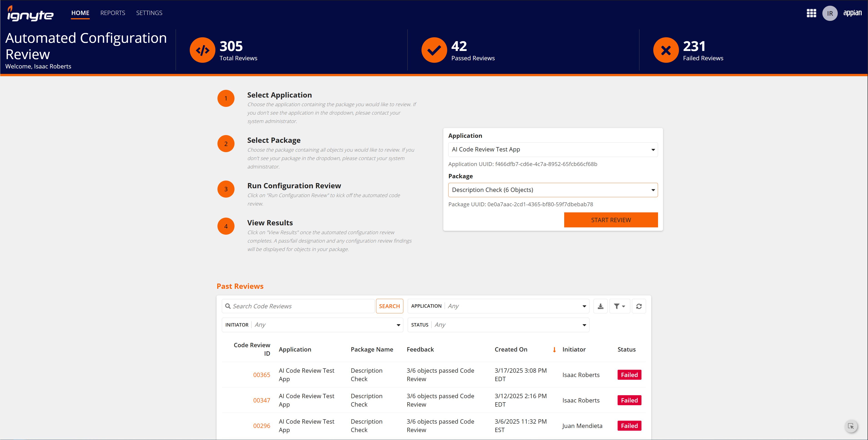
Task: Click the search magnifier icon
Action: coord(228,306)
